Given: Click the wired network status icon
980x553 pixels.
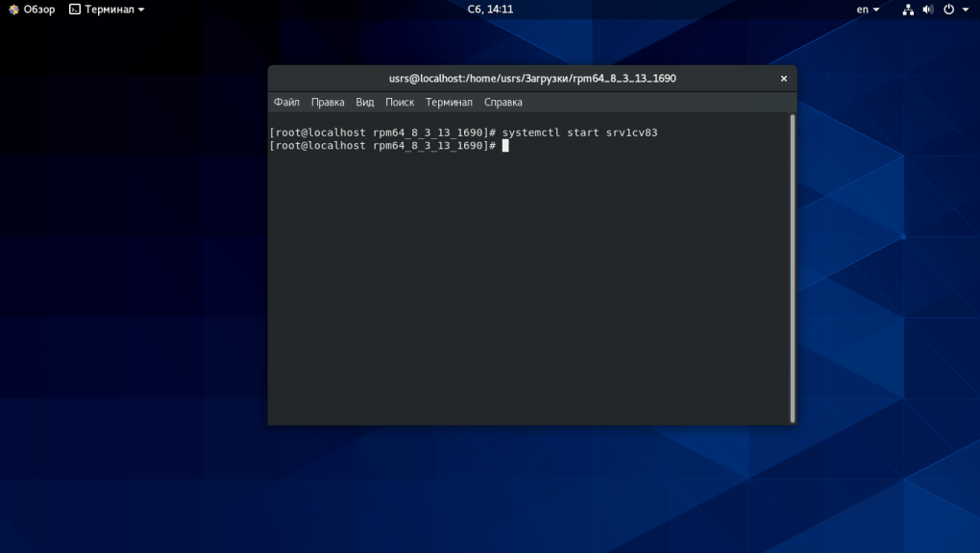Looking at the screenshot, I should (x=908, y=10).
